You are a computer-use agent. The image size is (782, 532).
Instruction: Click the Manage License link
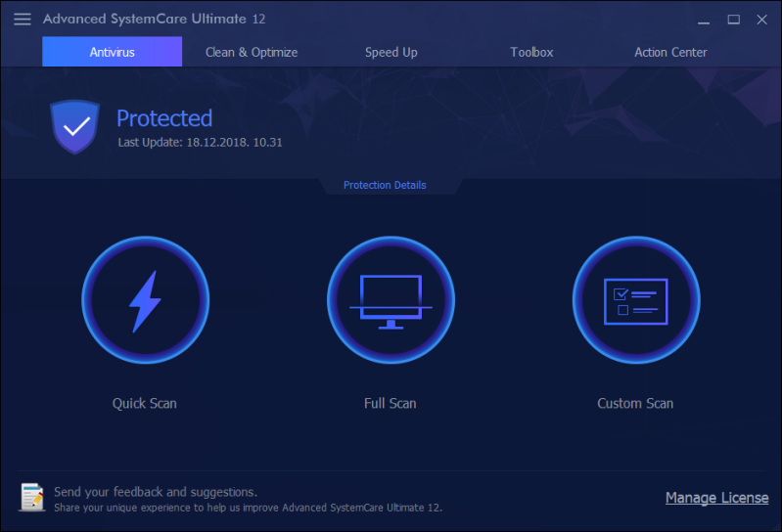[716, 498]
